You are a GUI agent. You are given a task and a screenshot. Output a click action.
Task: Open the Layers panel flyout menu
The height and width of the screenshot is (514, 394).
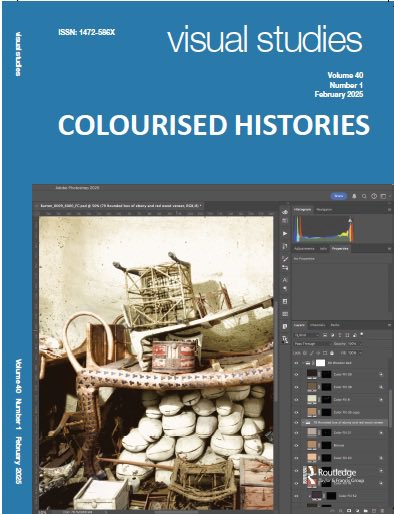(389, 325)
